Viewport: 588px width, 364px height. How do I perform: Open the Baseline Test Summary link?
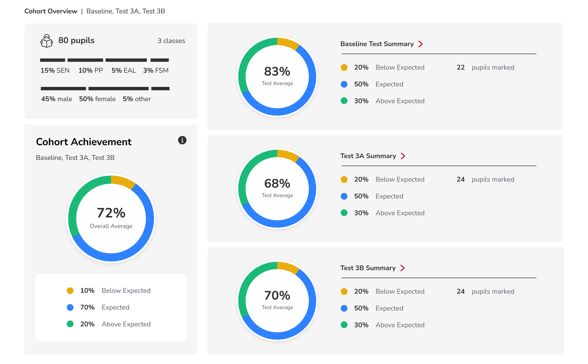pyautogui.click(x=377, y=44)
